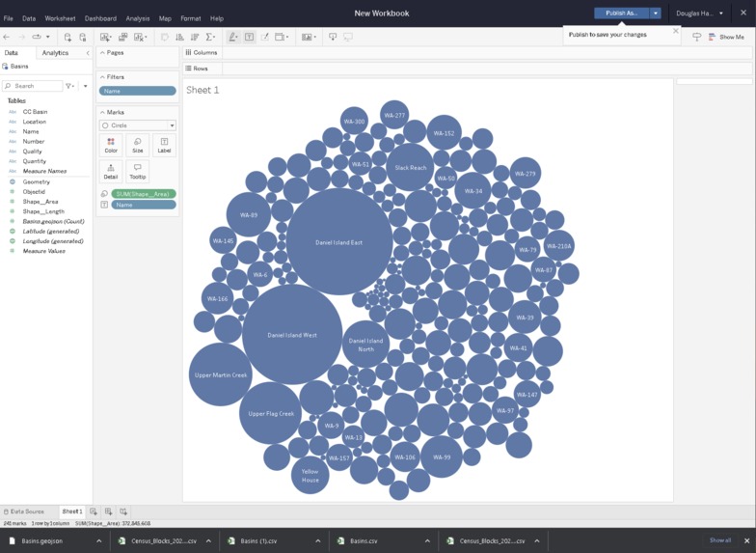Toggle the Show Mark Labels toolbar icon
The height and width of the screenshot is (553, 756).
tap(249, 37)
